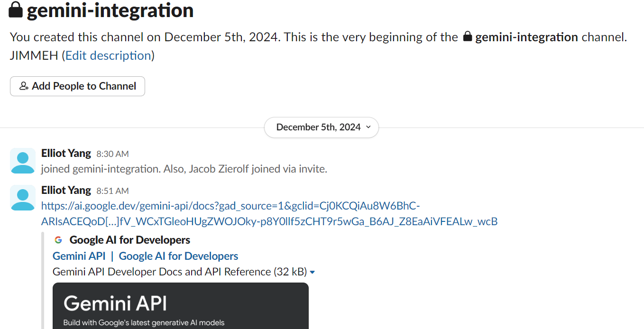Screen dimensions: 644x329
Task: Click the Google logo icon in link preview
Action: [x=58, y=240]
